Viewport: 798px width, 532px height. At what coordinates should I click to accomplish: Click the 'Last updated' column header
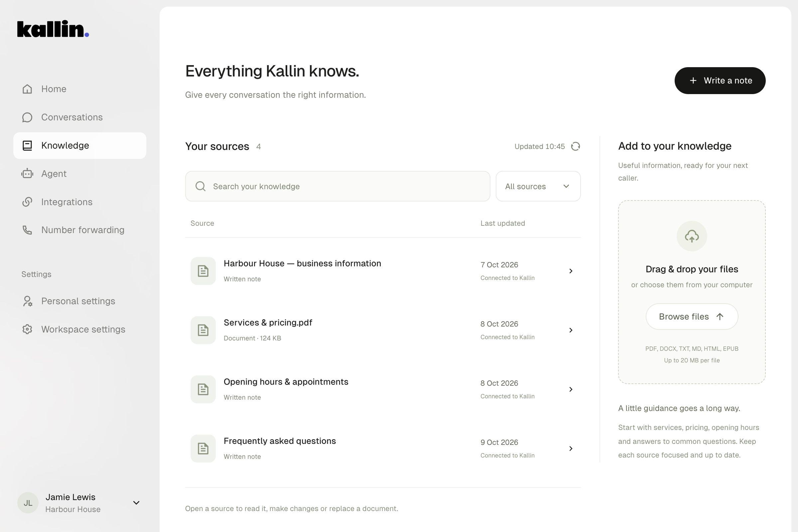pyautogui.click(x=502, y=223)
